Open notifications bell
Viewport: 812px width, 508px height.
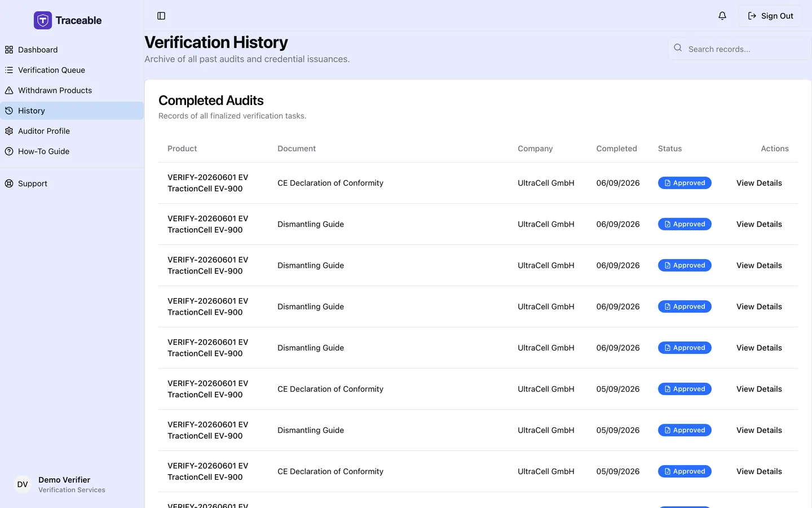point(722,16)
